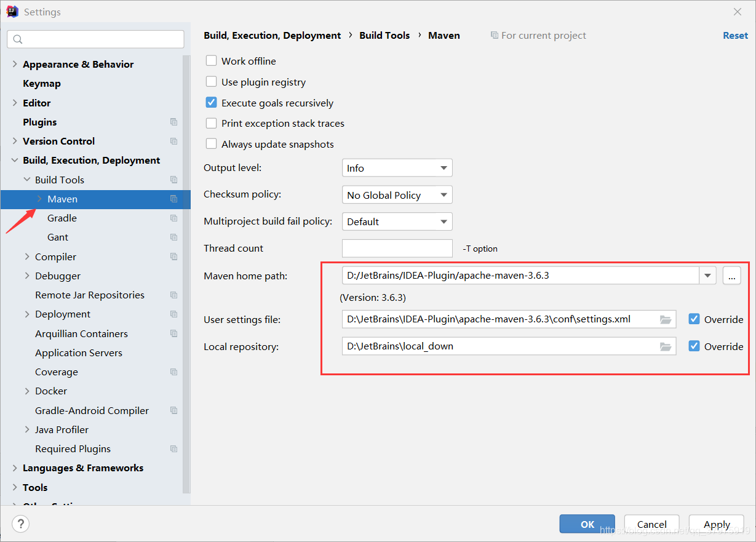Click the project-level icon beside Compiler
The width and height of the screenshot is (756, 542).
click(x=173, y=257)
